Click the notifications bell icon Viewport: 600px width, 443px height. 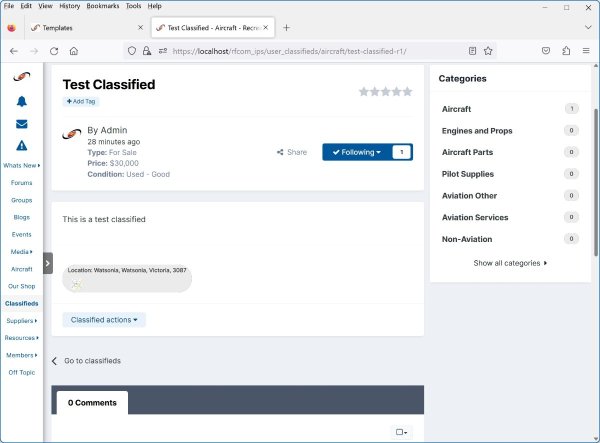(21, 101)
